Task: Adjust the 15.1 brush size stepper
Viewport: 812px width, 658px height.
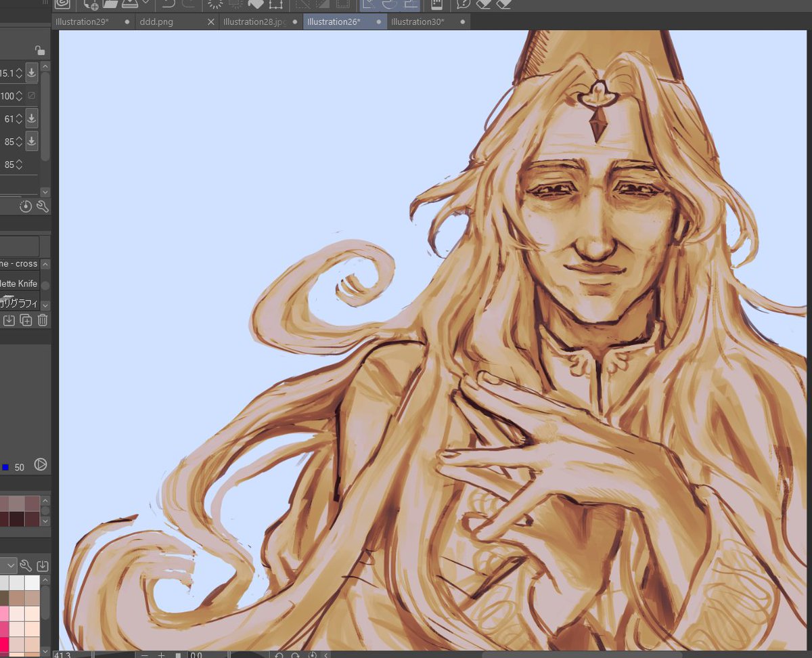Action: [x=19, y=73]
